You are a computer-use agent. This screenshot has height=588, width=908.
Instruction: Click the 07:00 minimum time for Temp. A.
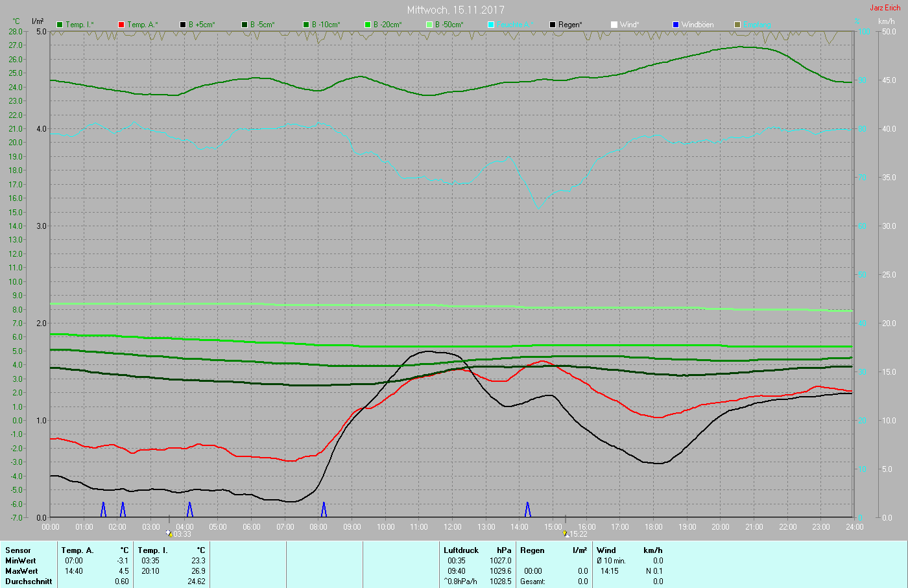(x=74, y=561)
